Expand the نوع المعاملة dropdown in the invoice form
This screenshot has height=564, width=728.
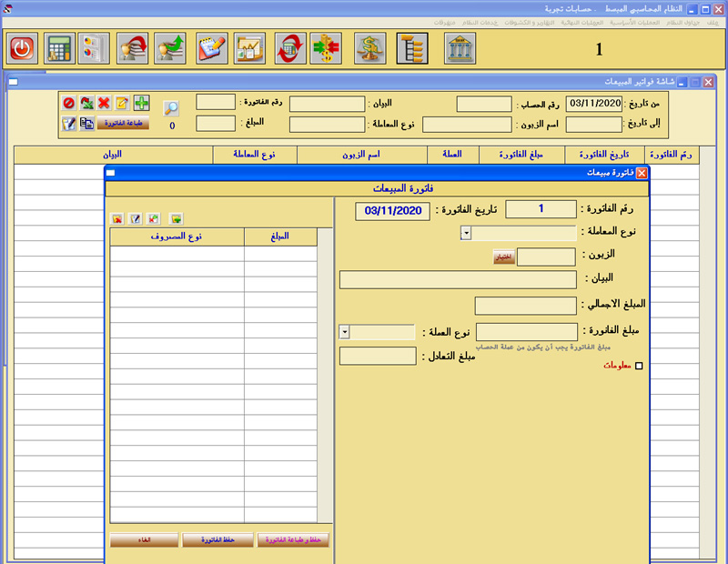coord(465,233)
